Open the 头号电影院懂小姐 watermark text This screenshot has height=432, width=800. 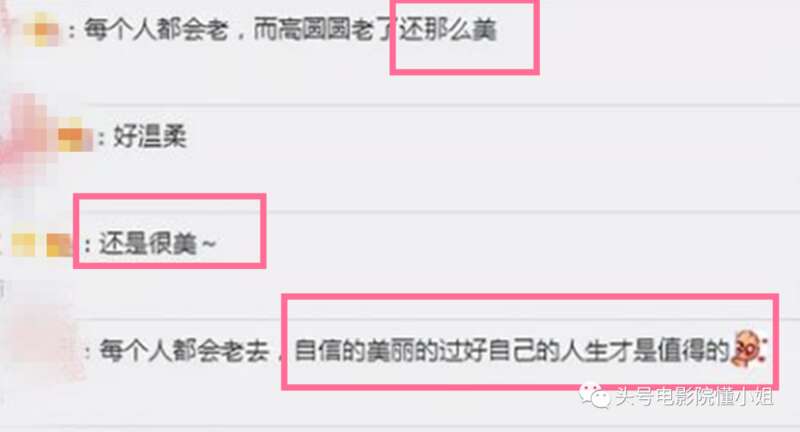694,396
